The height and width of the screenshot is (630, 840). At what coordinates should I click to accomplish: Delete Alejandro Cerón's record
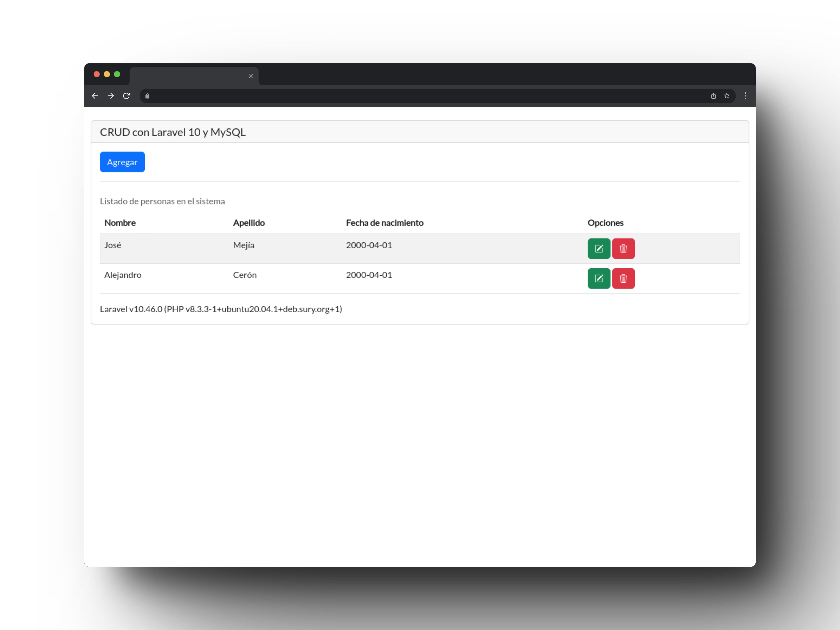[623, 278]
